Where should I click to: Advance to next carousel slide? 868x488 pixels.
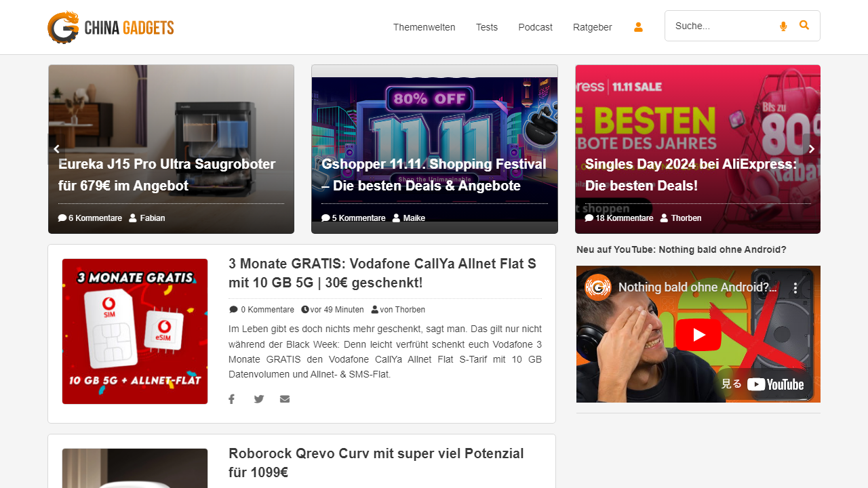(811, 149)
